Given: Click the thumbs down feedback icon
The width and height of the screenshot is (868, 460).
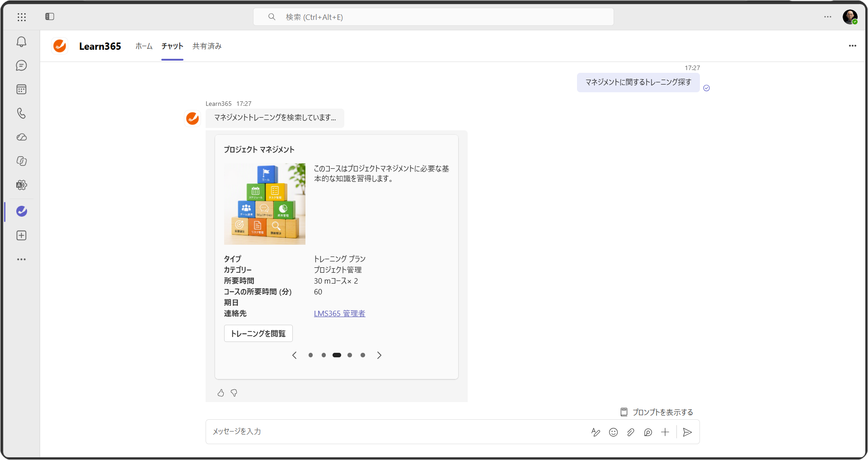Looking at the screenshot, I should click(234, 393).
